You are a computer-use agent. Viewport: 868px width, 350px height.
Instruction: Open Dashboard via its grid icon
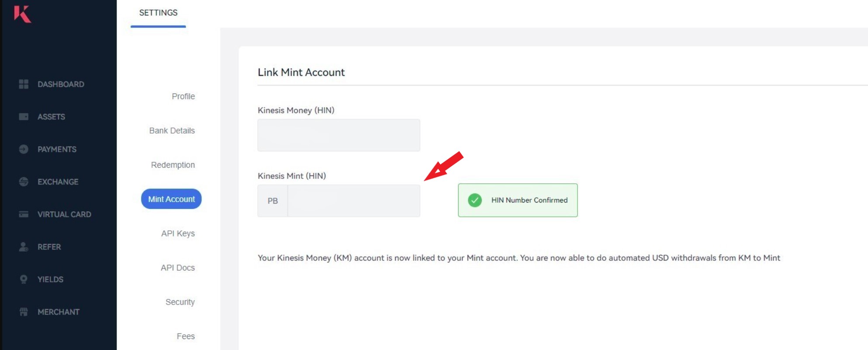click(24, 84)
